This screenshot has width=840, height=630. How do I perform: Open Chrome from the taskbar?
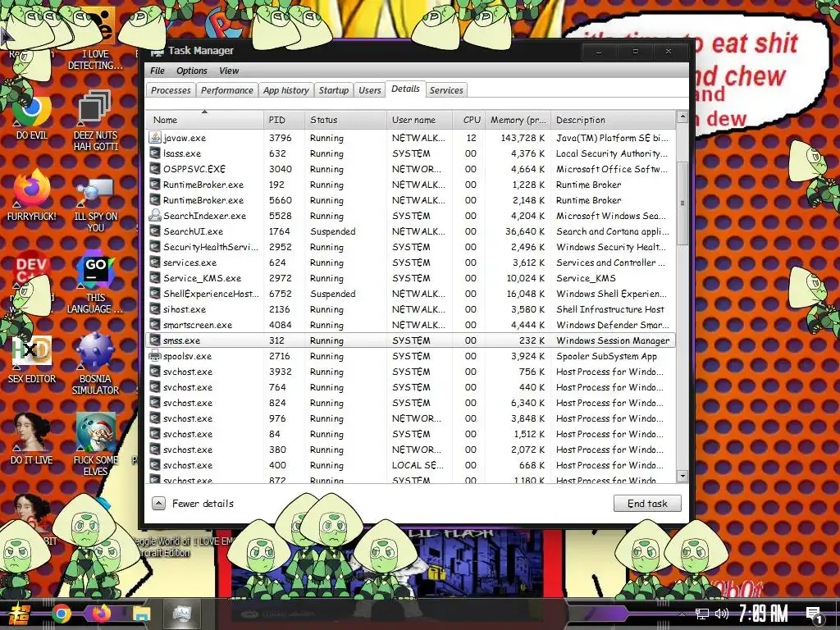(61, 614)
